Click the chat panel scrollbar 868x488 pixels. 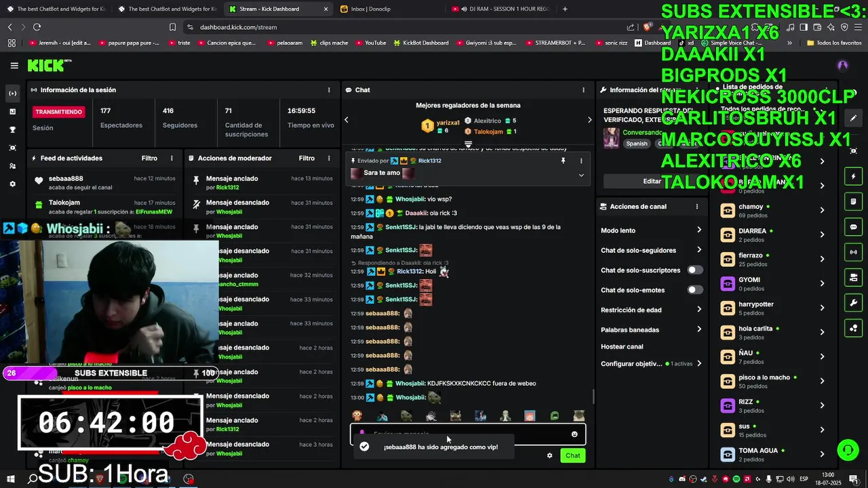(x=595, y=396)
